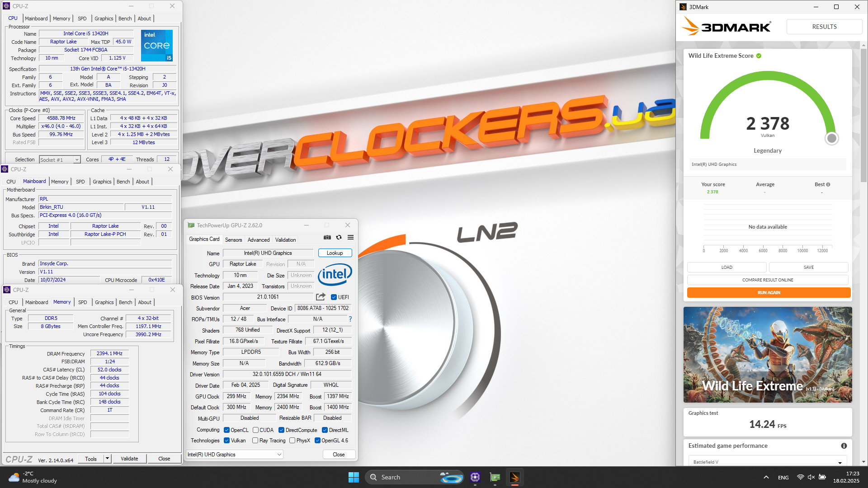Click the Copilot icon in the search box
Viewport: 868px width, 488px height.
450,477
